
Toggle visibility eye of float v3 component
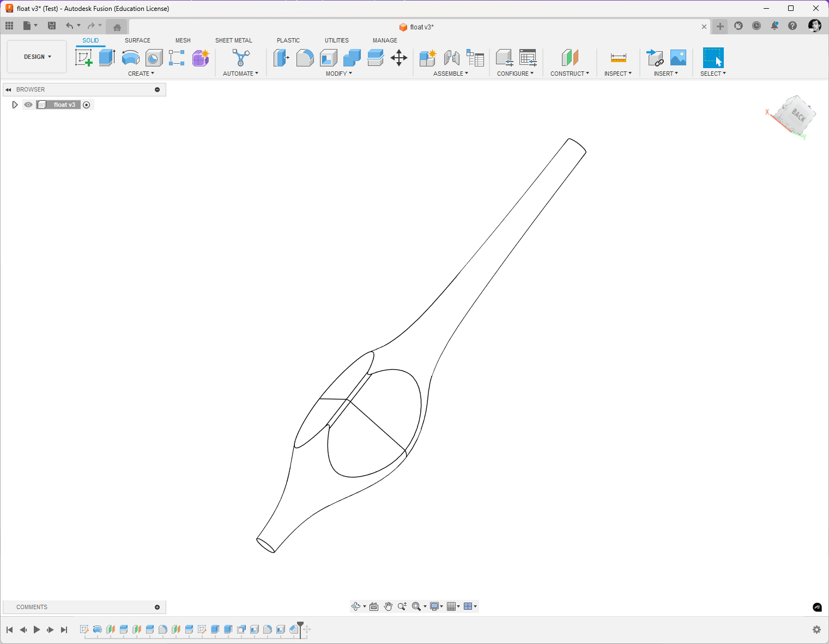tap(28, 105)
